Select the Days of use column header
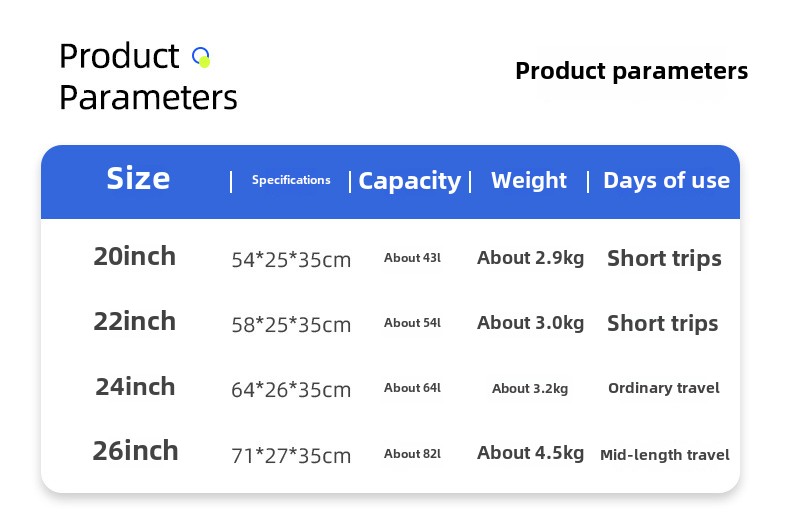Screen dimensions: 790x532 666,181
